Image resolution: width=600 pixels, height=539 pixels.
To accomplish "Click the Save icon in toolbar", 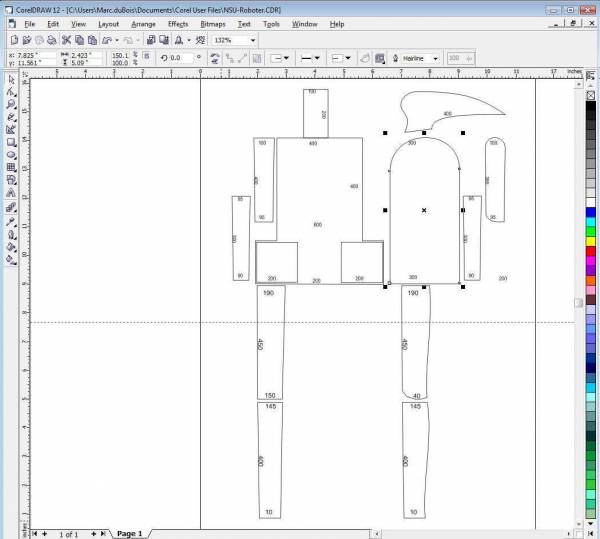I will (x=36, y=40).
